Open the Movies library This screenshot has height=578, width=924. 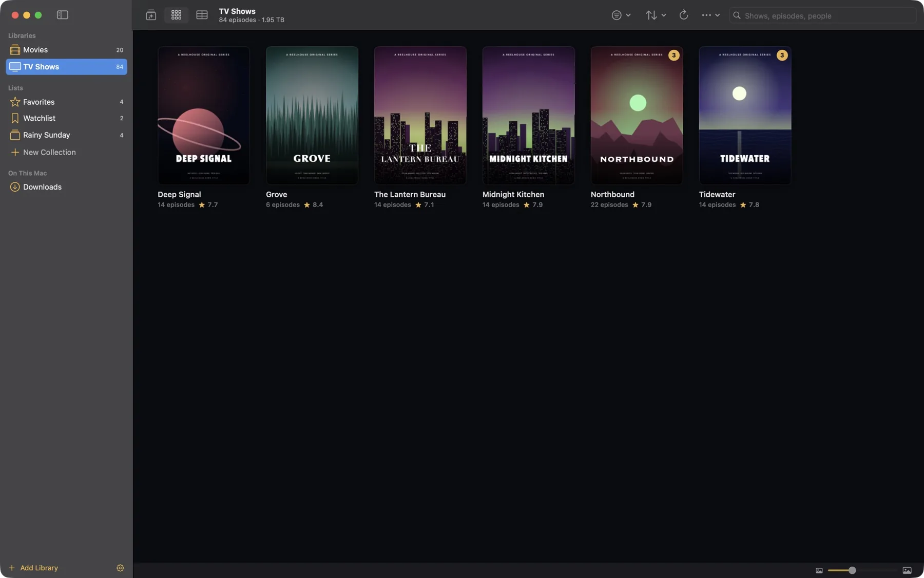(x=66, y=50)
